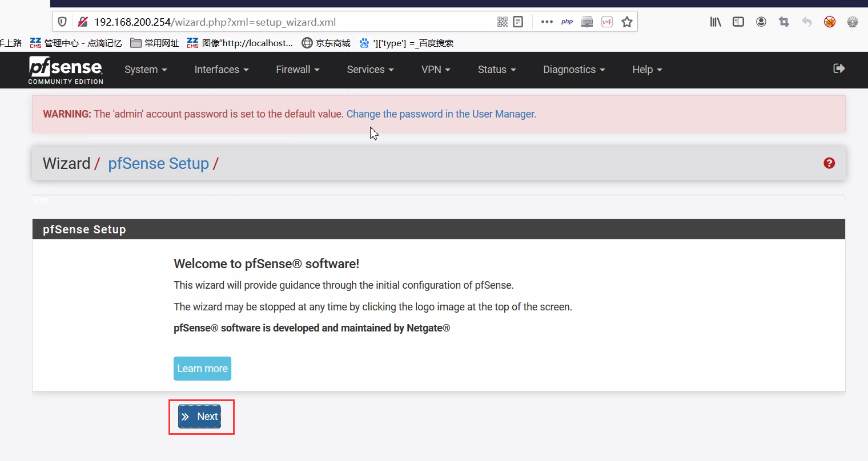This screenshot has height=461, width=868.
Task: Toggle reader view icon in address bar
Action: point(518,22)
